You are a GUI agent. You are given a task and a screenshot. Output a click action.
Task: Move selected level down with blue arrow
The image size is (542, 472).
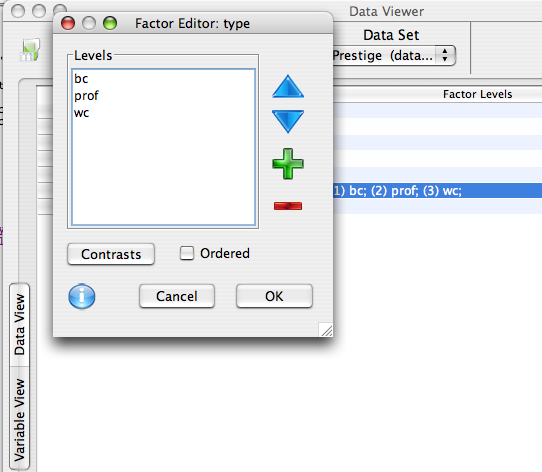[288, 121]
